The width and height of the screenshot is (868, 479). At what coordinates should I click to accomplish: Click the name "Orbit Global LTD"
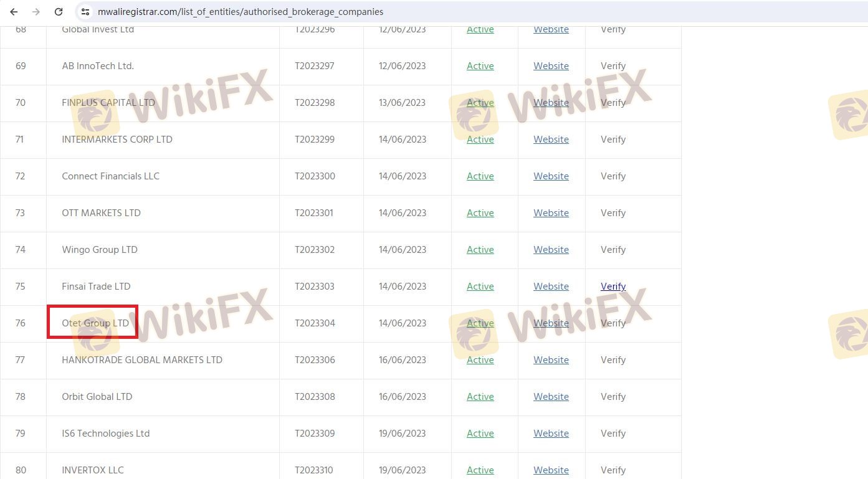click(97, 397)
